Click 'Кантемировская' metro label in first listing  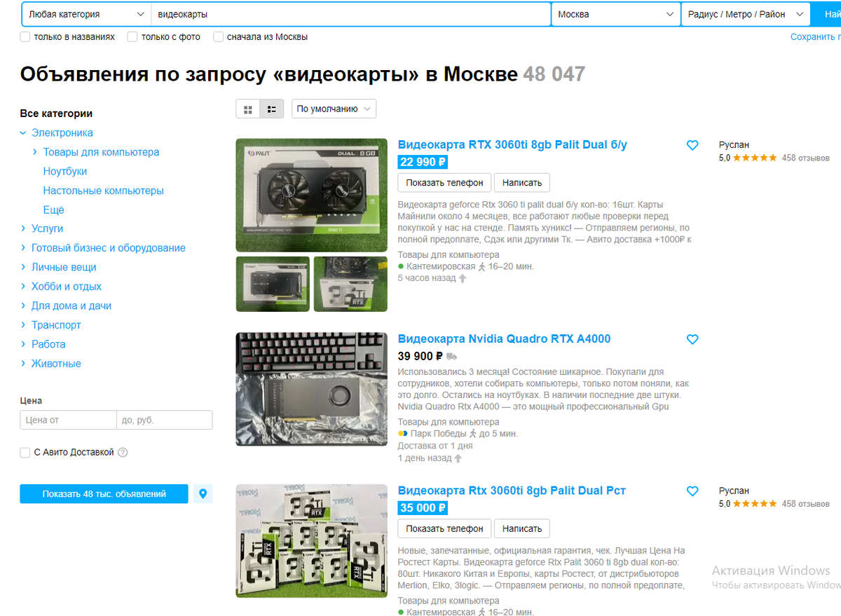click(x=441, y=266)
